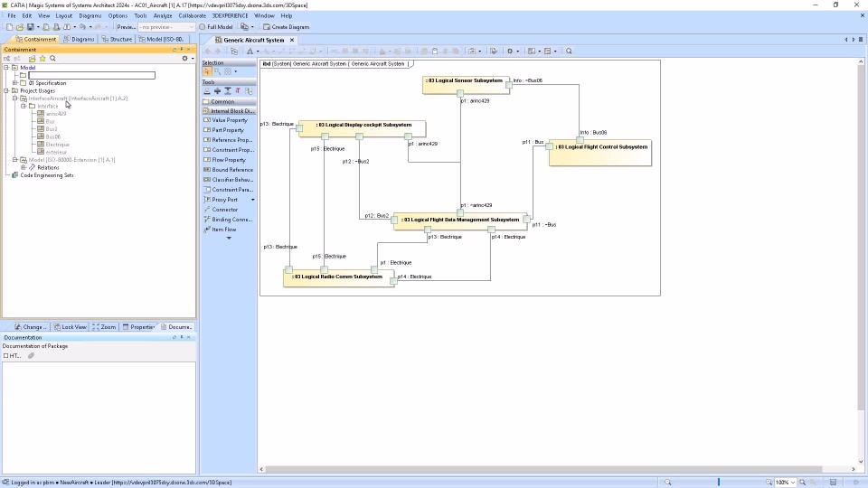Image resolution: width=868 pixels, height=488 pixels.
Task: Click the Open Project folder icon
Action: (20, 26)
